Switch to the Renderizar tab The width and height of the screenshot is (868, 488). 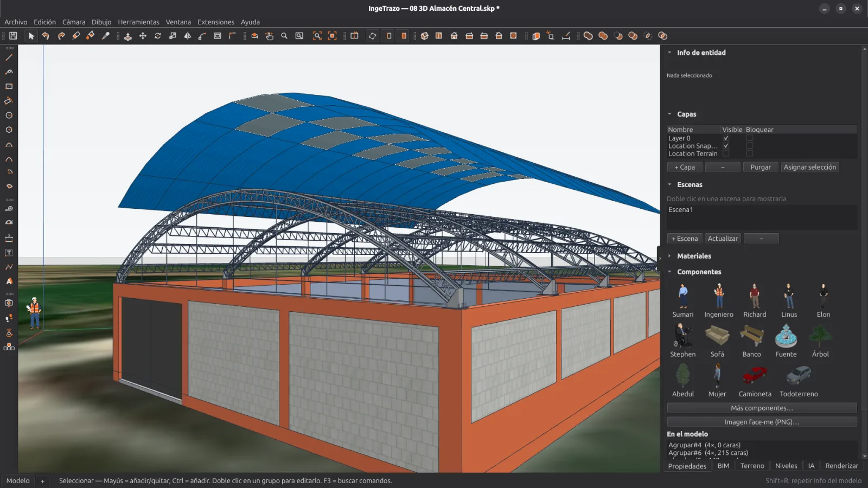pyautogui.click(x=841, y=466)
